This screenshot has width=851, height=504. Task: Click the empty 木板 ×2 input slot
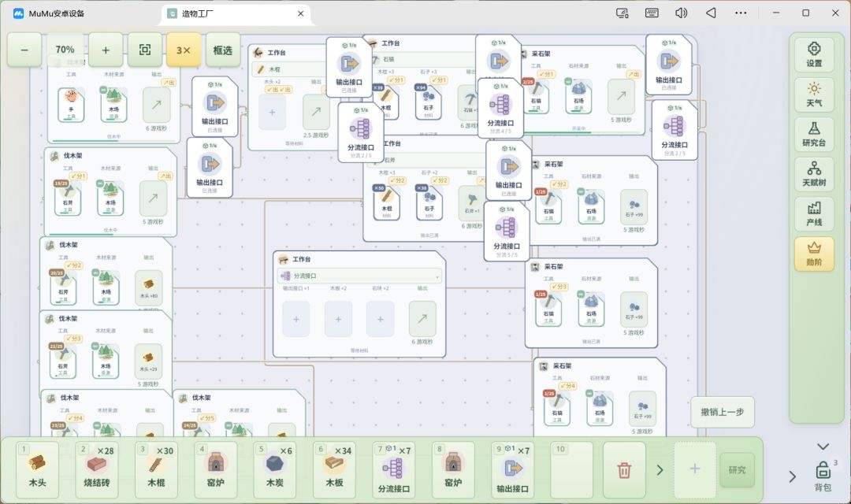pos(338,319)
